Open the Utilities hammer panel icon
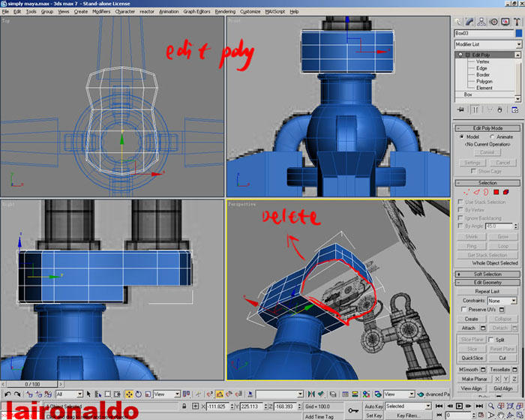The image size is (525, 420). (x=515, y=21)
